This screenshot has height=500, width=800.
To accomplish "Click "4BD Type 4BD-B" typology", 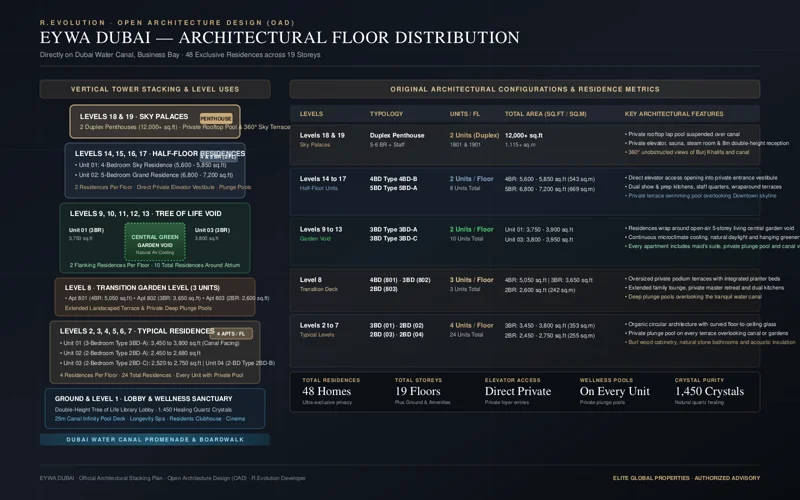I will (393, 179).
